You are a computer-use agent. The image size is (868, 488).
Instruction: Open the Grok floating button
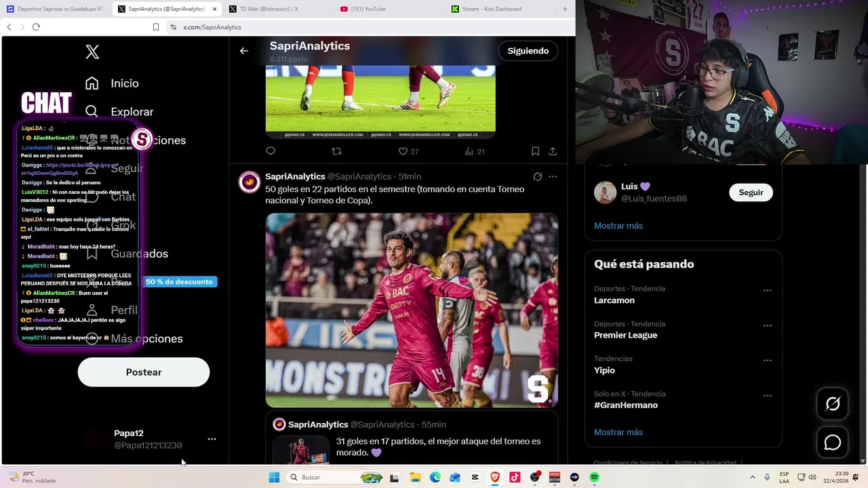(x=832, y=404)
